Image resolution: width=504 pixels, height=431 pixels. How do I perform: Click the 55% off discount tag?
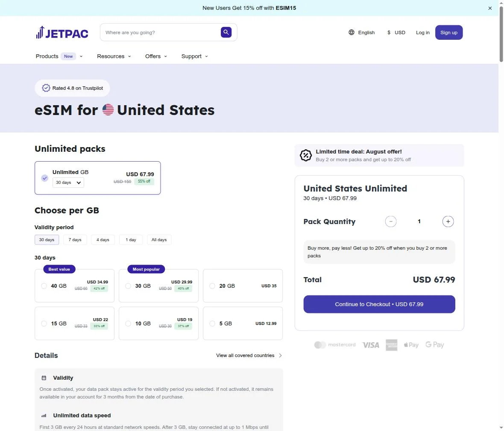point(144,182)
